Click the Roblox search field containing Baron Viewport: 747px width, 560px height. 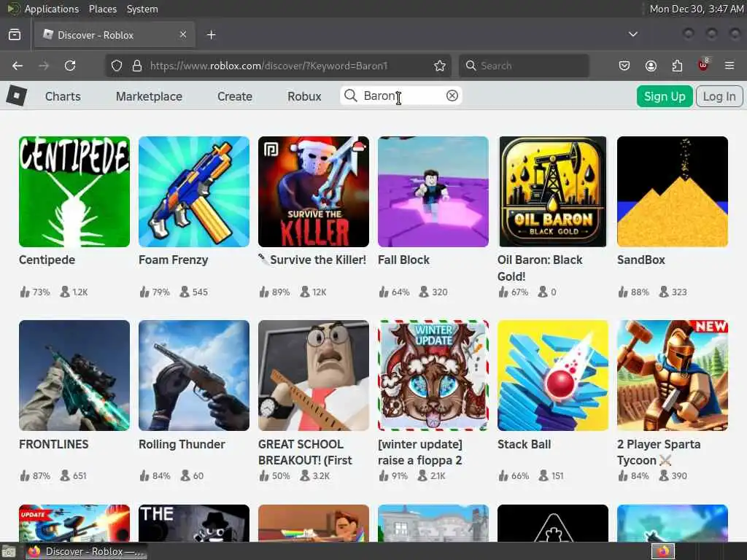pos(401,96)
